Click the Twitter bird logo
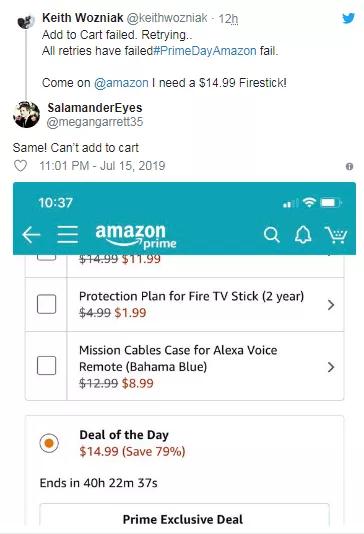364x534 pixels. (x=349, y=18)
